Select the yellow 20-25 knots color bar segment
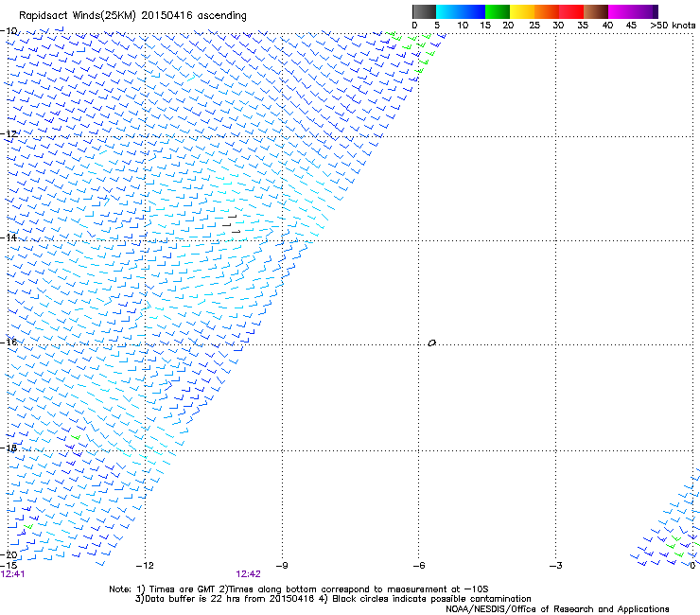Viewport: 700px width, 615px height. click(522, 11)
